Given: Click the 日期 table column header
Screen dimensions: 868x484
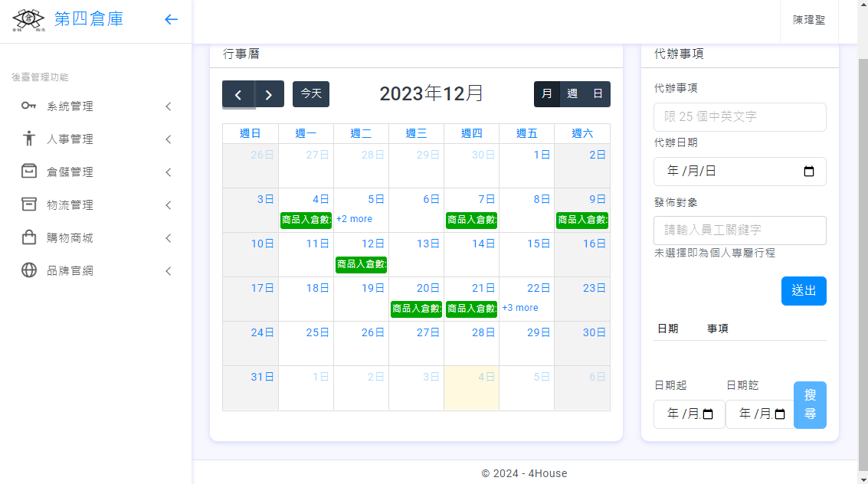Looking at the screenshot, I should (667, 329).
